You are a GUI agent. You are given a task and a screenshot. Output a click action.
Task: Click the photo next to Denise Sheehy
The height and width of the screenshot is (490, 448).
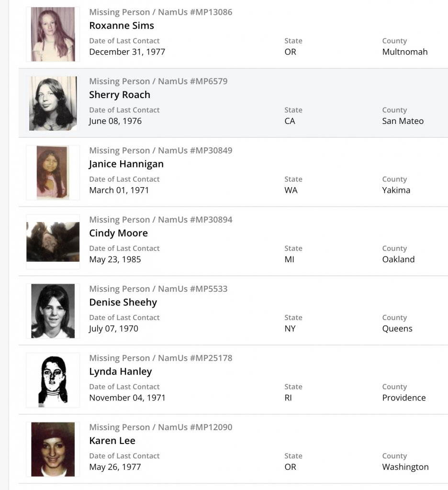(x=53, y=311)
